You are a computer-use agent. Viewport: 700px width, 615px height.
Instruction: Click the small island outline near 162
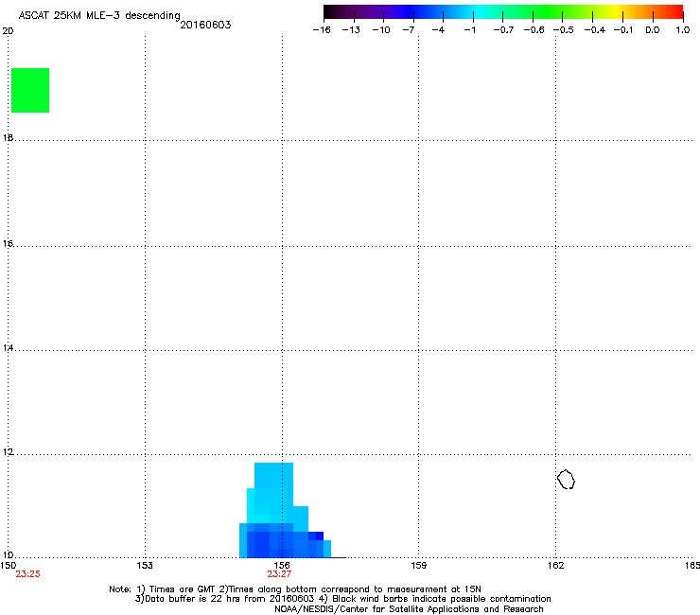[566, 479]
